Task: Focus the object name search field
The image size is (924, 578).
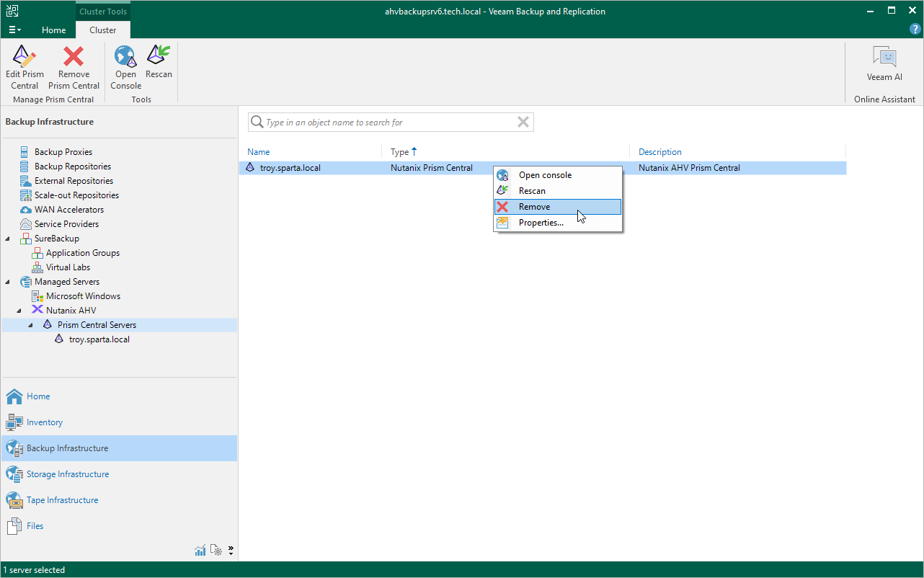Action: point(389,123)
